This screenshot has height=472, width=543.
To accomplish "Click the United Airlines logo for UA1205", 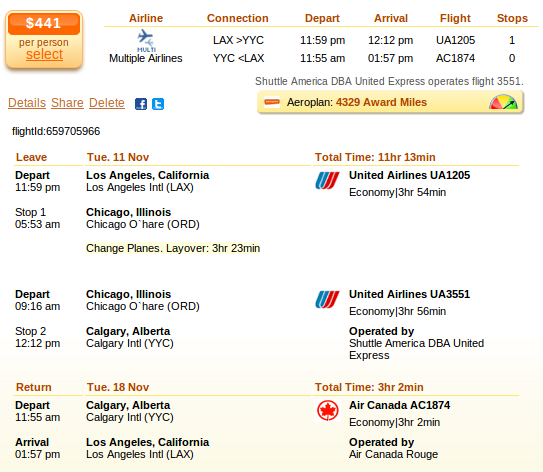I will pos(327,181).
